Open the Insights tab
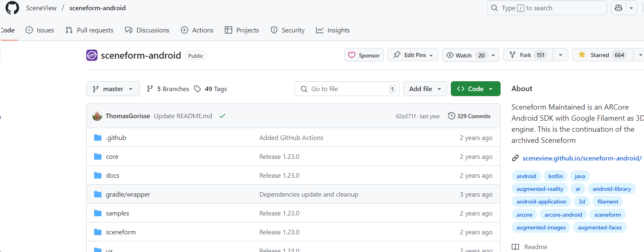The width and height of the screenshot is (644, 252). (333, 30)
